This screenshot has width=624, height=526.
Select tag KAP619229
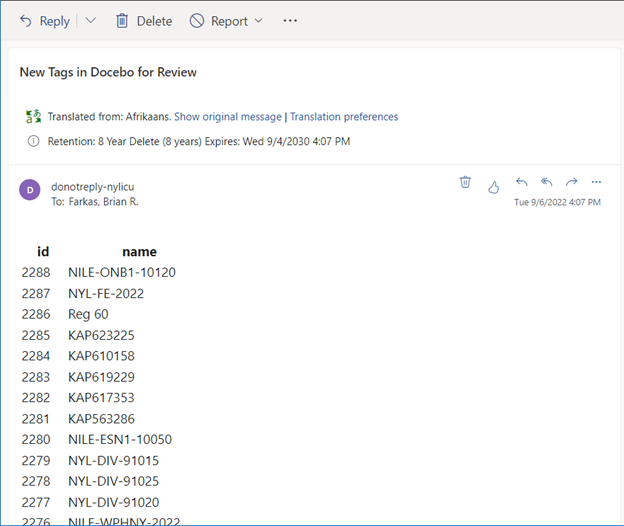pyautogui.click(x=101, y=377)
